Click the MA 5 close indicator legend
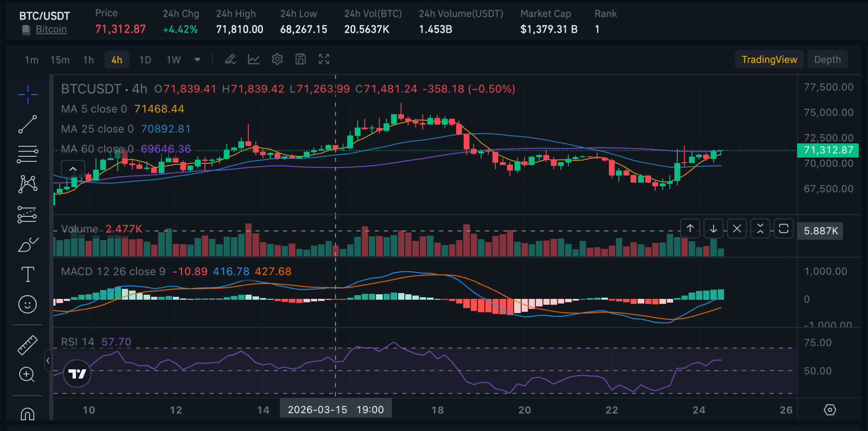Screen dimensions: 868x431 122,109
